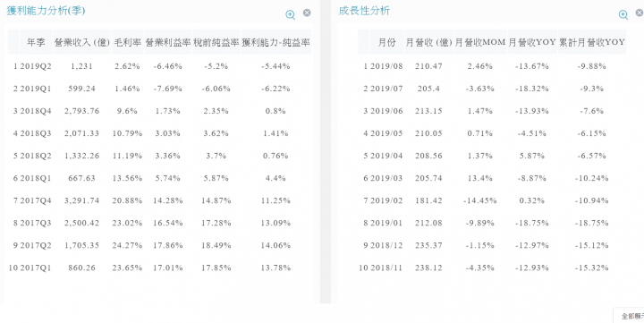644x323 pixels.
Task: Select the 2019/08 row in growth table
Action: click(492, 66)
